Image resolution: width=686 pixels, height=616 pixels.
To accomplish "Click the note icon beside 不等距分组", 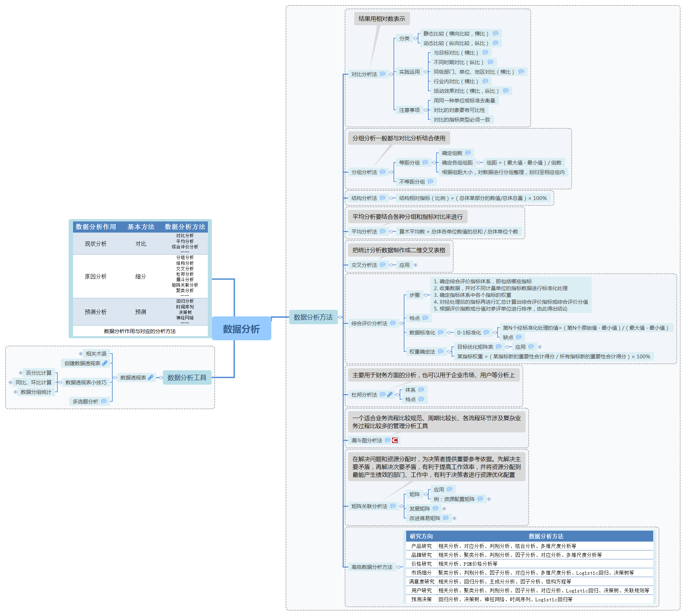I will click(x=430, y=182).
